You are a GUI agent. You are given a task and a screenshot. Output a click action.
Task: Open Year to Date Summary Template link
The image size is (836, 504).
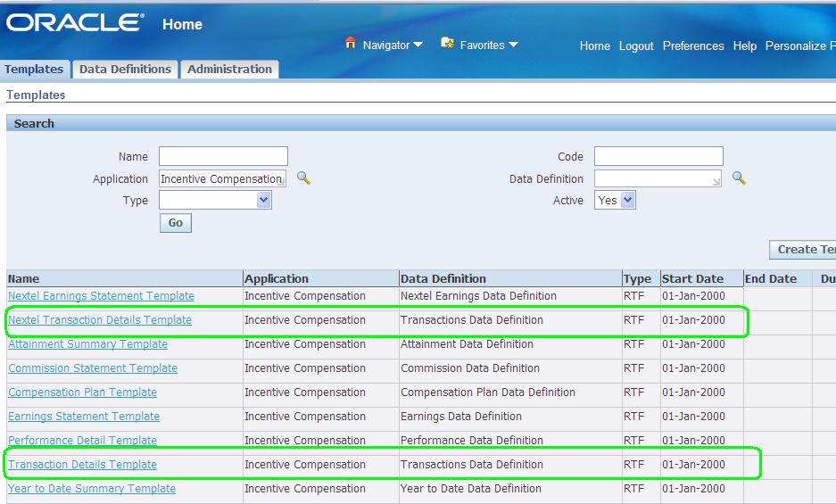tap(92, 489)
